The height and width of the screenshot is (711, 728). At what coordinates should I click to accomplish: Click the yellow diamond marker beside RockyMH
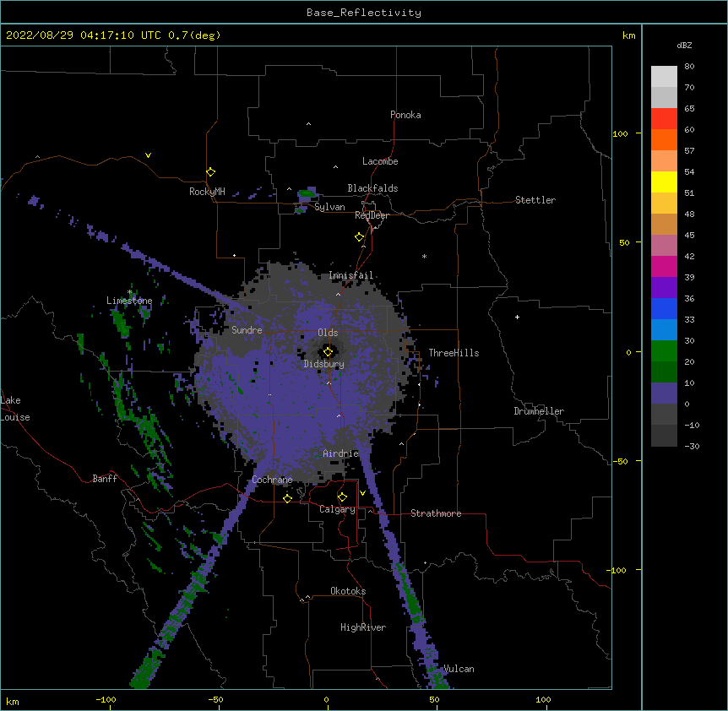click(x=211, y=172)
